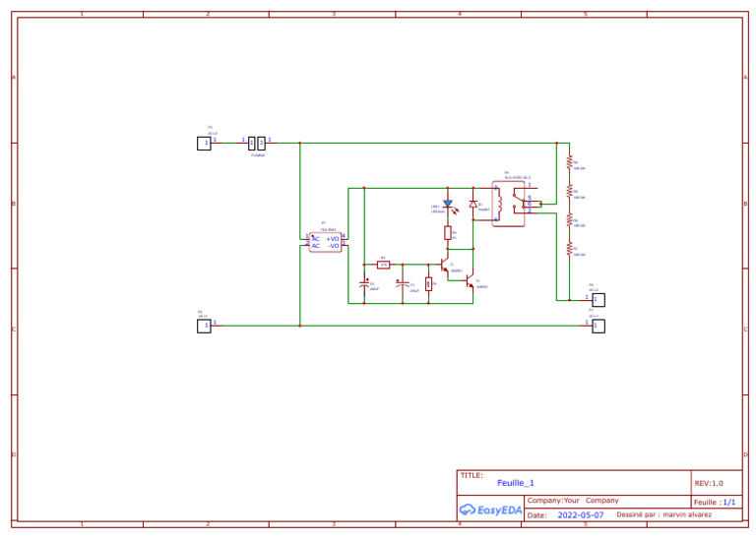Click the HLK AC-DC converter module symbol
756x540 pixels.
pos(326,242)
